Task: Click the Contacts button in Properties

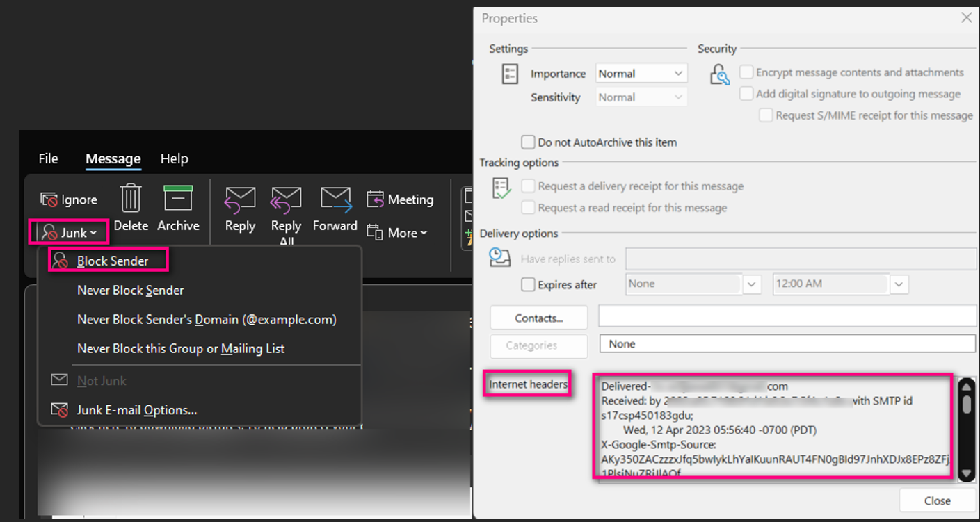Action: click(x=539, y=318)
